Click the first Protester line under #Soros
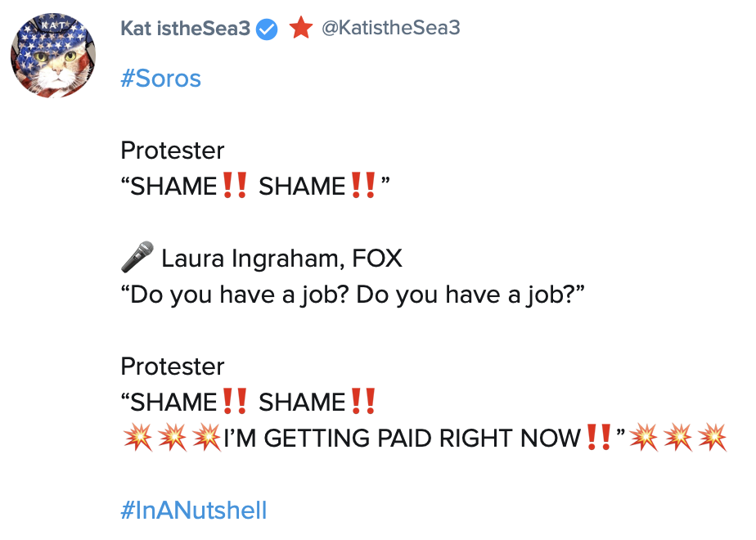Image resolution: width=756 pixels, height=540 pixels. pos(172,151)
